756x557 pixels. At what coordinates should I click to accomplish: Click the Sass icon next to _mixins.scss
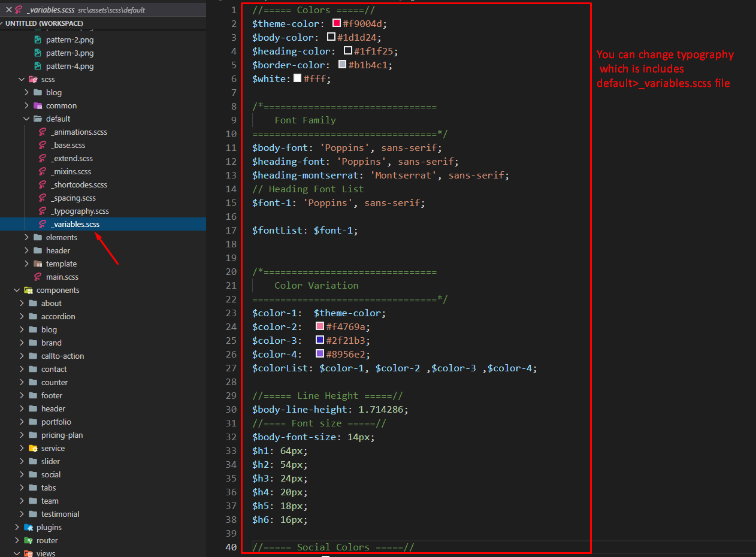click(x=43, y=171)
